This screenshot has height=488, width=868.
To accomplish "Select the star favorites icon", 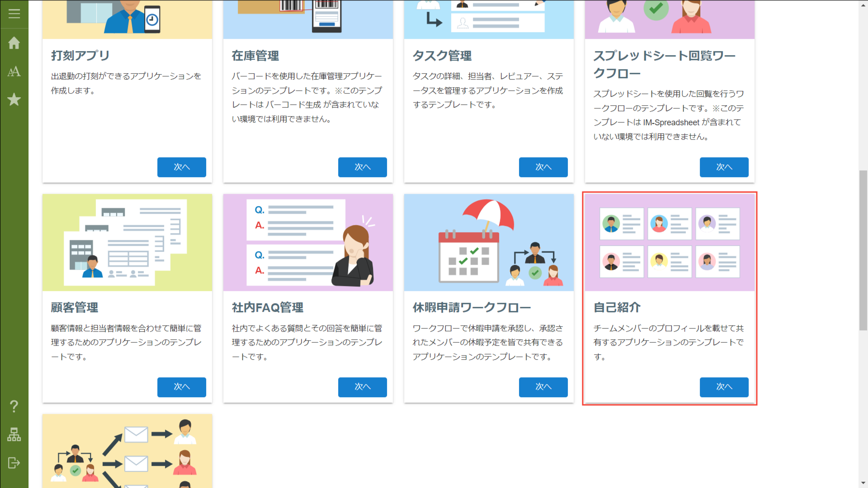I will click(14, 99).
